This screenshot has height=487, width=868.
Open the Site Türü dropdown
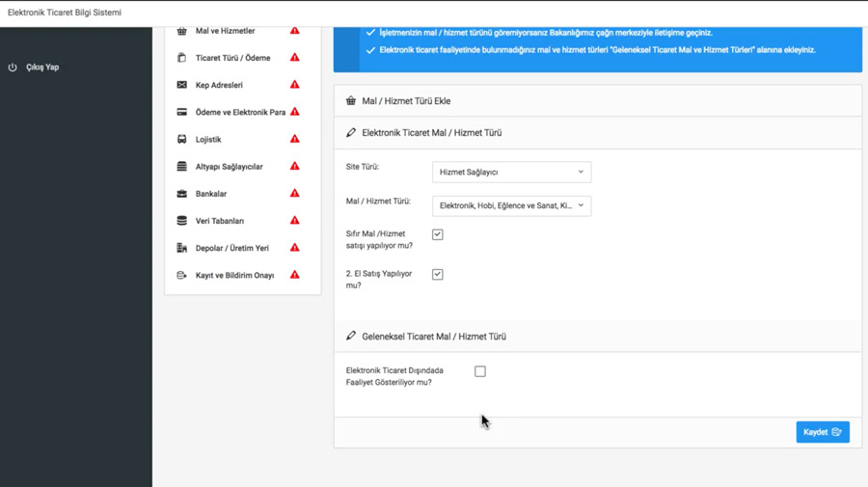pos(511,172)
